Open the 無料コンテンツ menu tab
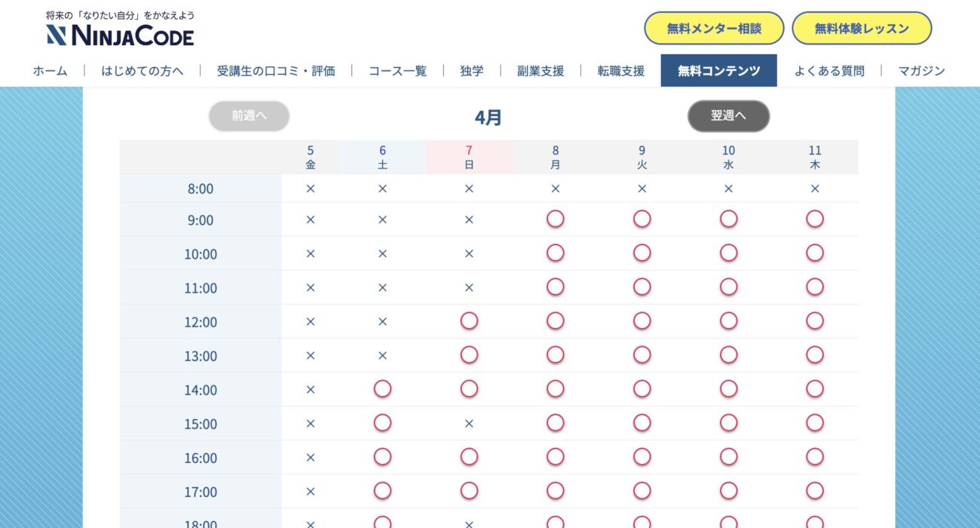This screenshot has height=528, width=980. [718, 71]
